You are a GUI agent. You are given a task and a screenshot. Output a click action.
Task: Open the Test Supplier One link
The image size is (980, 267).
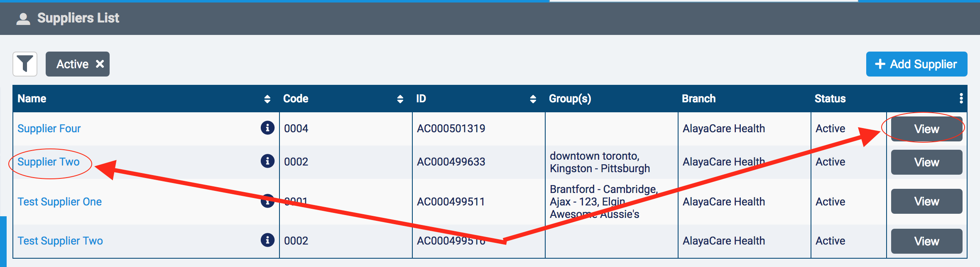[59, 202]
